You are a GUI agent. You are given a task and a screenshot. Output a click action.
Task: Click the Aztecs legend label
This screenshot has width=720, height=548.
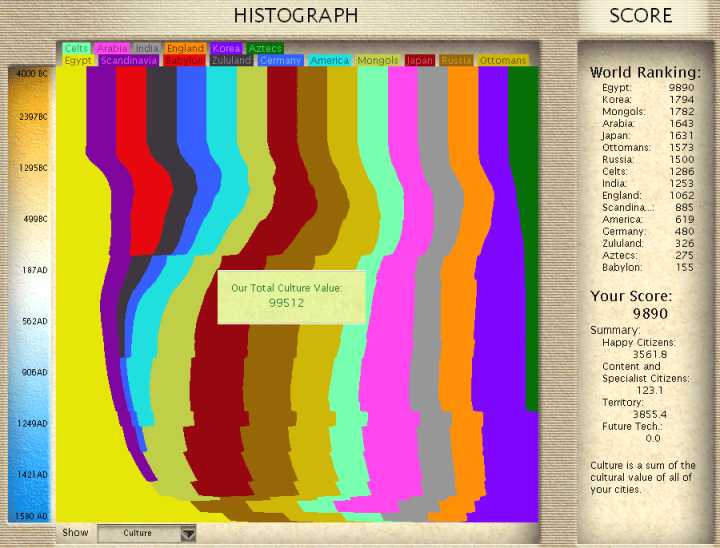pos(265,48)
